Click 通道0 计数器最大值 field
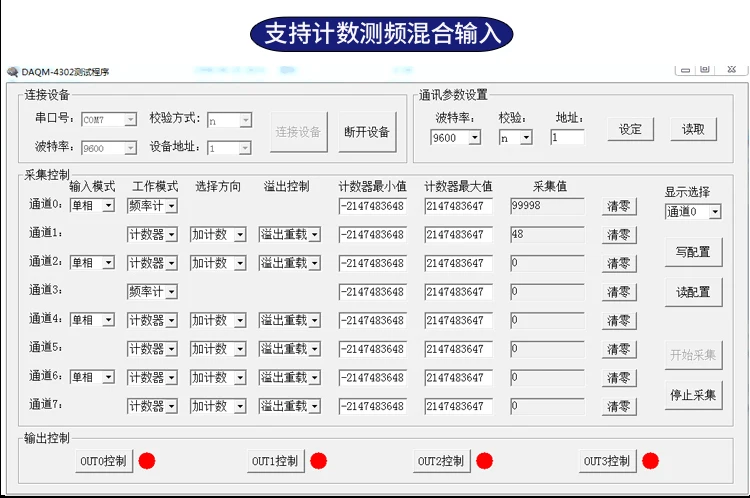Screen dimensions: 750x498 click(x=458, y=206)
